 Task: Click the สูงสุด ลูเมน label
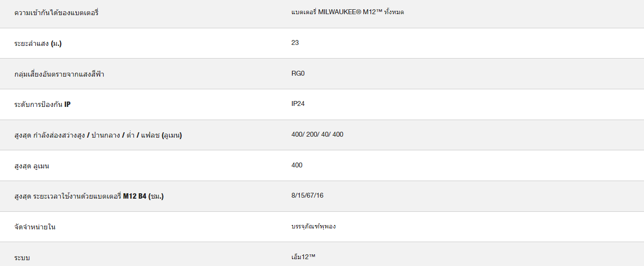coord(32,166)
